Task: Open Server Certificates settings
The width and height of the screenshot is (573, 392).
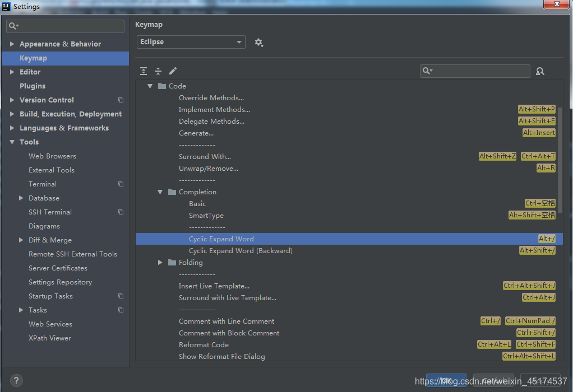Action: coord(58,268)
